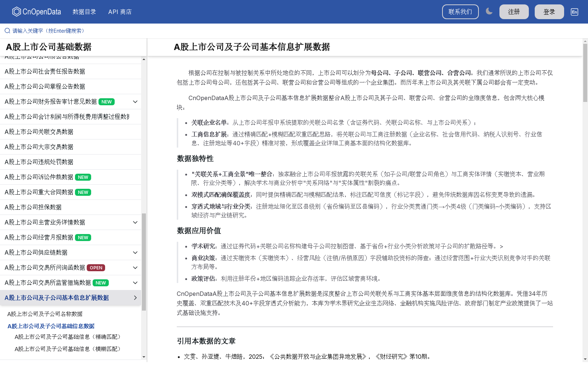This screenshot has height=368, width=588.
Task: Open A股上市公司及子公司基础信息（精确匹配）
Action: coord(69,337)
